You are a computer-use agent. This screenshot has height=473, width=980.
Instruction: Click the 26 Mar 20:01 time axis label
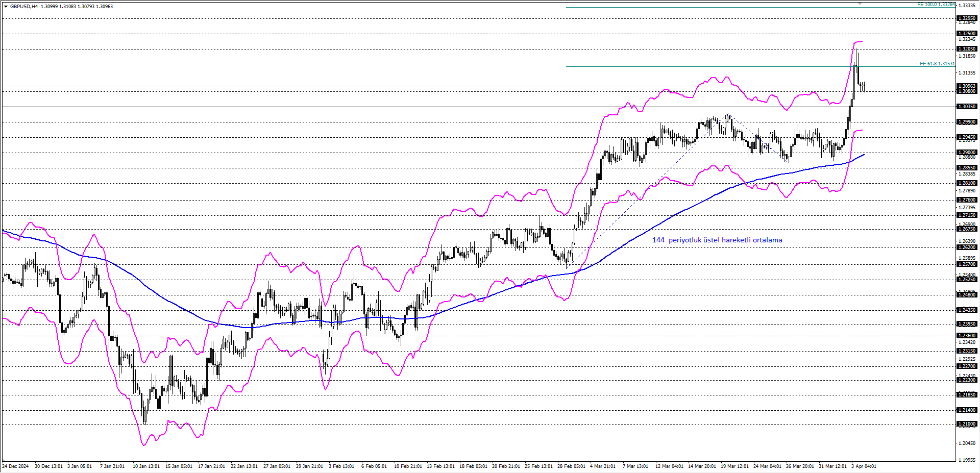coord(800,466)
